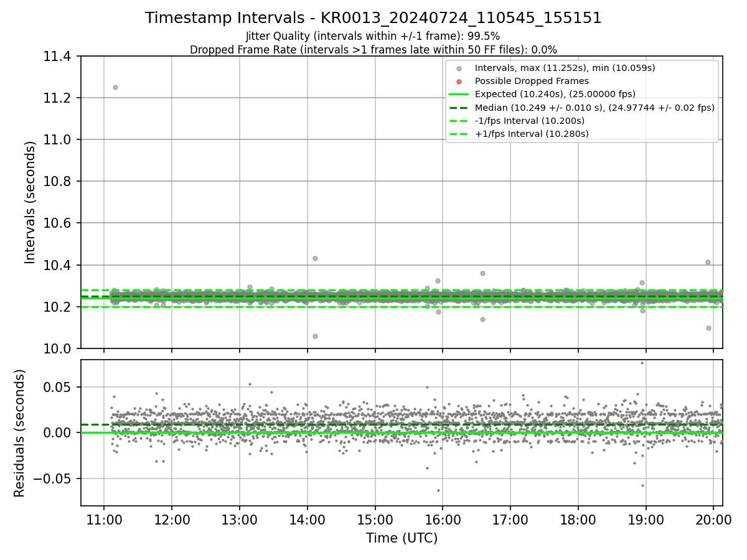Select legend entry 'Expected (10.240s), (25.00000 fps)'
Screen dimensions: 747x560
click(x=555, y=94)
